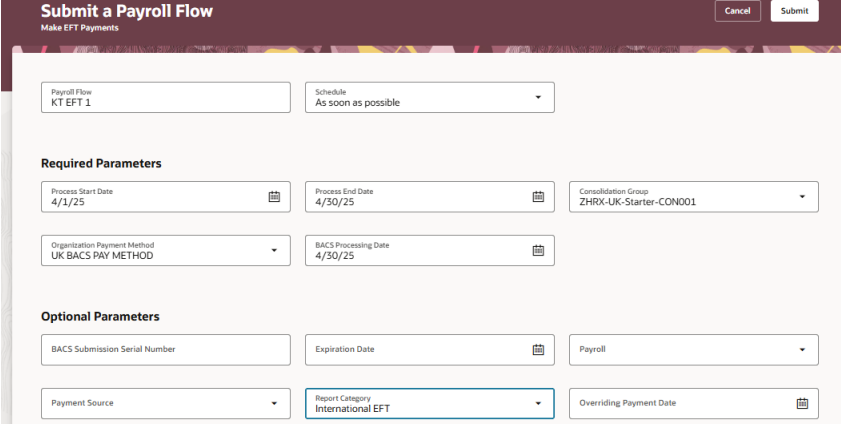Expand the Payment Source dropdown arrow
Viewport: 841px width, 427px height.
pos(274,403)
